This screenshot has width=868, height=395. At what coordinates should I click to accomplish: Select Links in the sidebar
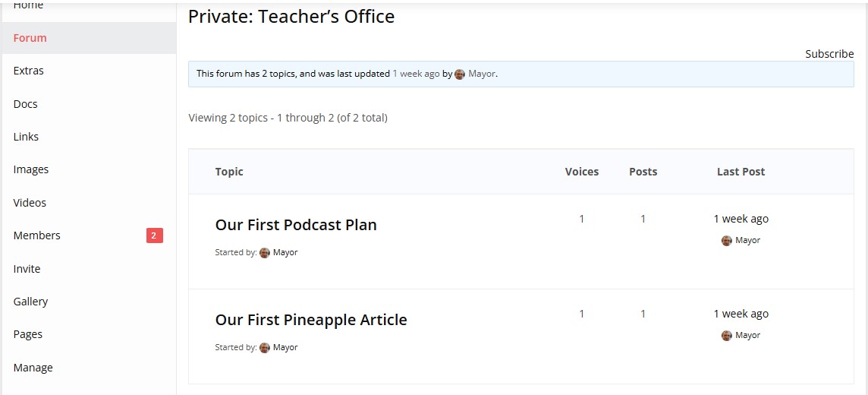point(26,137)
